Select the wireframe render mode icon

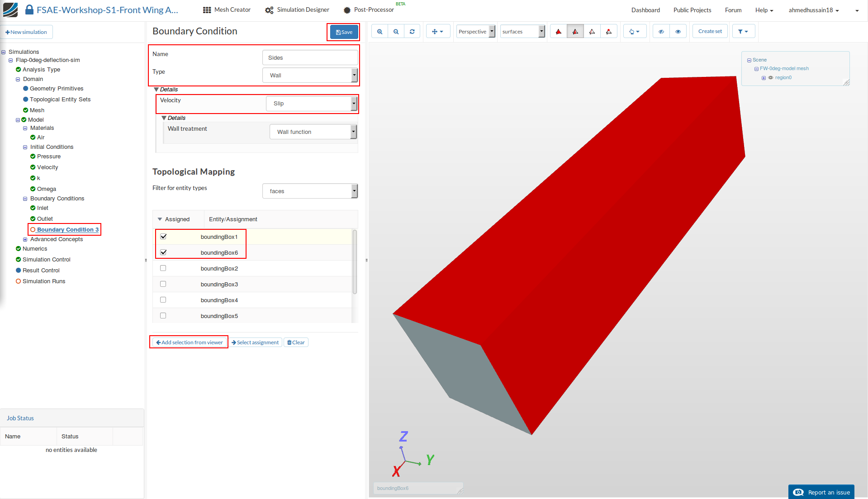[x=592, y=32]
